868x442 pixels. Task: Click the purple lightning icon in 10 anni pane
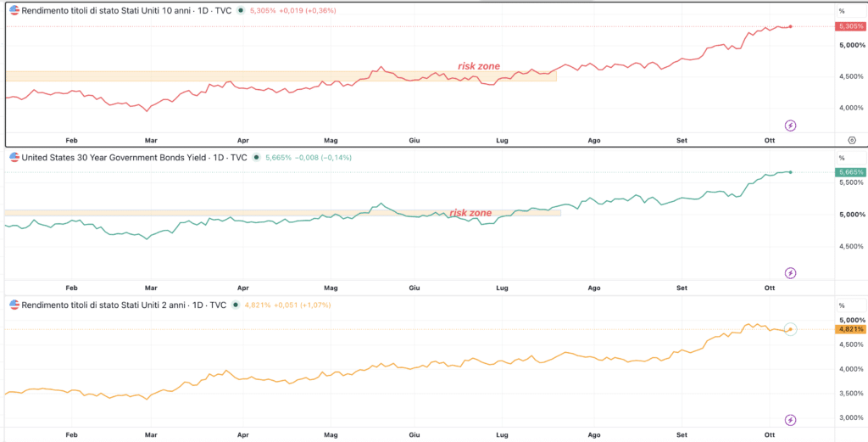coord(791,126)
